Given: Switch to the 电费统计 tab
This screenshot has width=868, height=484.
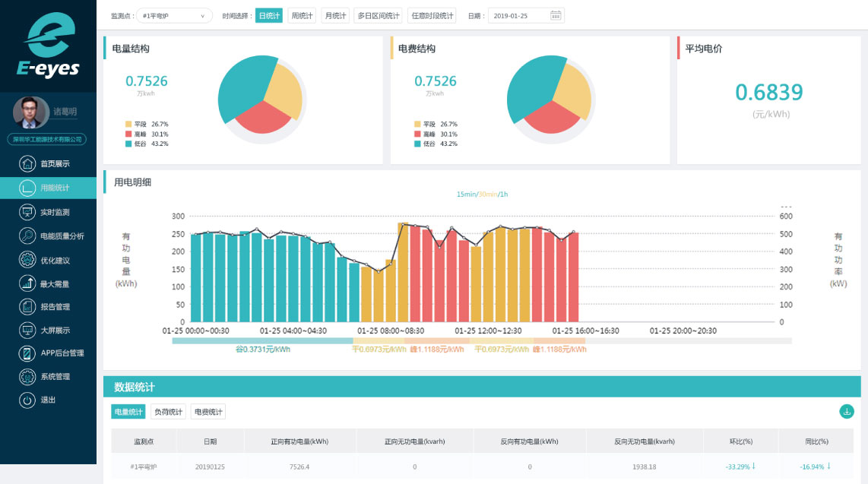Looking at the screenshot, I should (208, 412).
